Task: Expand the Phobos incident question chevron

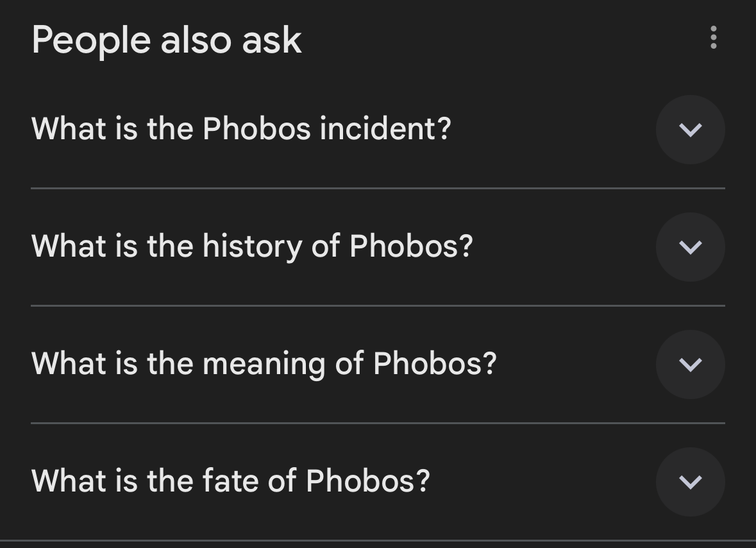Action: [x=690, y=130]
